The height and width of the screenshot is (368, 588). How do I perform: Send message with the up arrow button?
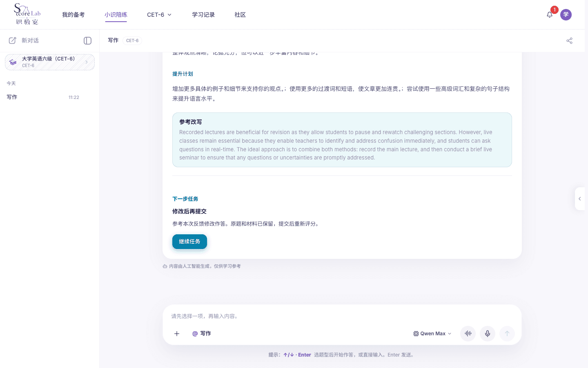point(507,334)
